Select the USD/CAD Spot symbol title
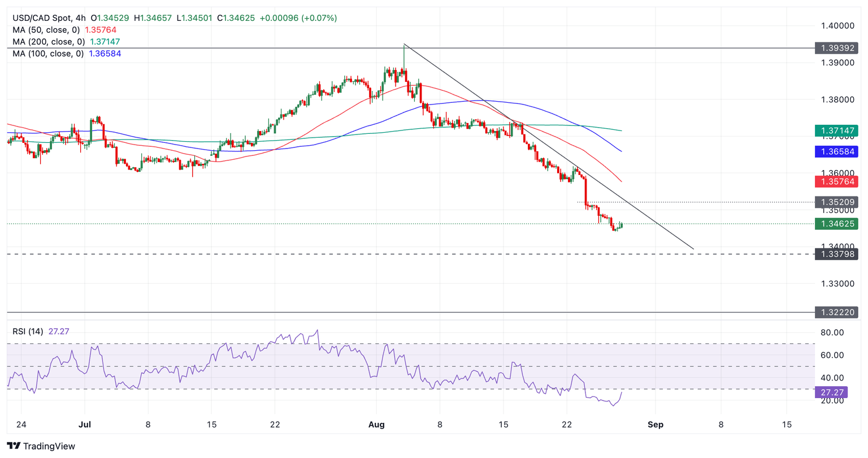The image size is (868, 458). point(43,18)
